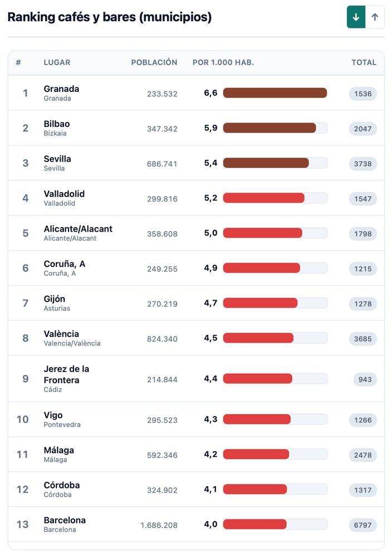Click the POBLACIÓN column header
392x557 pixels.
pyautogui.click(x=154, y=62)
